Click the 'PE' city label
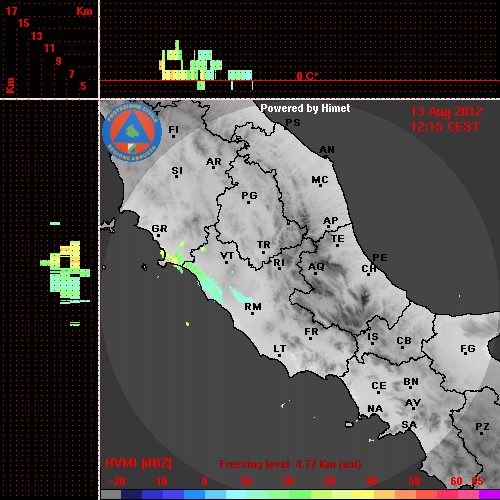The height and width of the screenshot is (500, 500). [x=380, y=258]
